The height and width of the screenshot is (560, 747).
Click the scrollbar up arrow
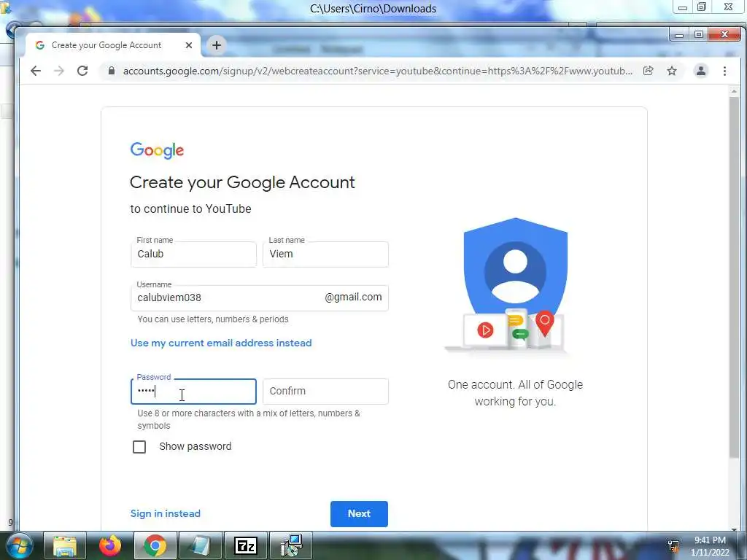coord(734,91)
